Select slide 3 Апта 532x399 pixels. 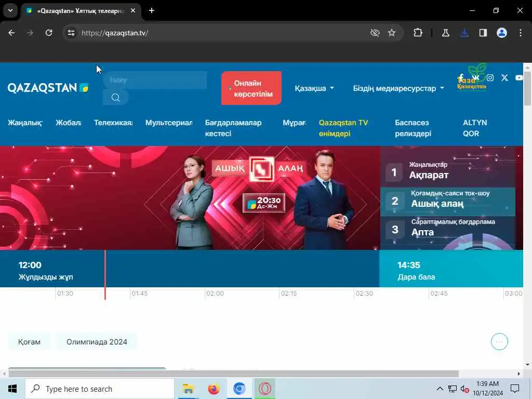tap(448, 230)
